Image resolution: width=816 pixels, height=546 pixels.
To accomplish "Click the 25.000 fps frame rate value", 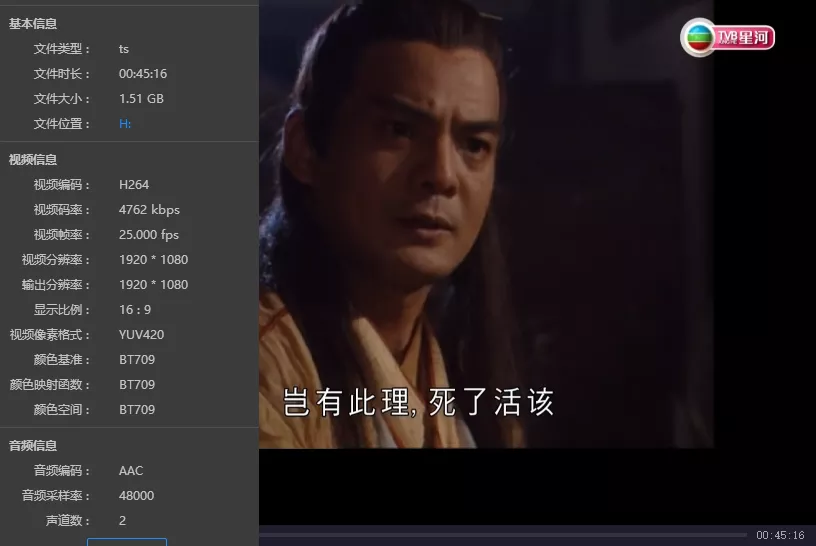I will pyautogui.click(x=149, y=235).
